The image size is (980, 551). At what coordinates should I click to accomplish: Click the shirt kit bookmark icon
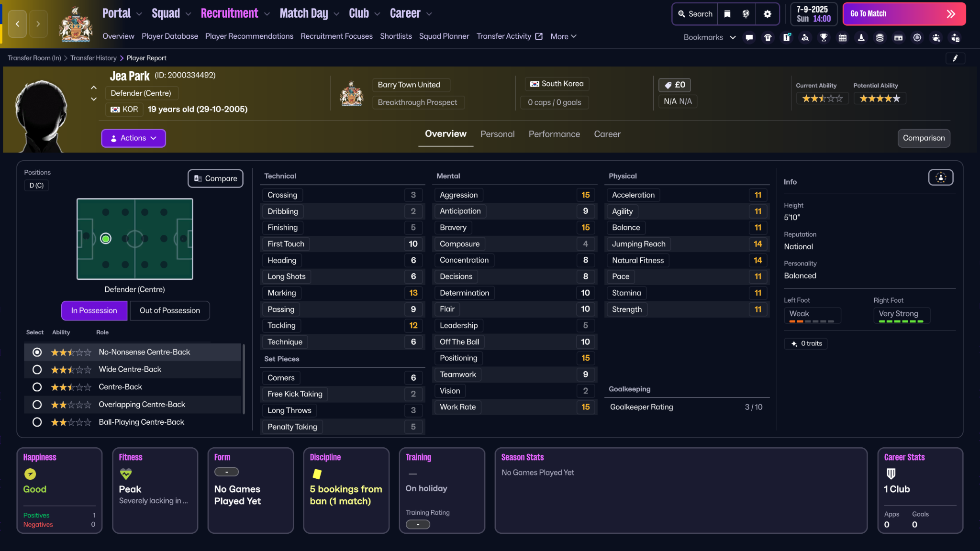pos(768,37)
